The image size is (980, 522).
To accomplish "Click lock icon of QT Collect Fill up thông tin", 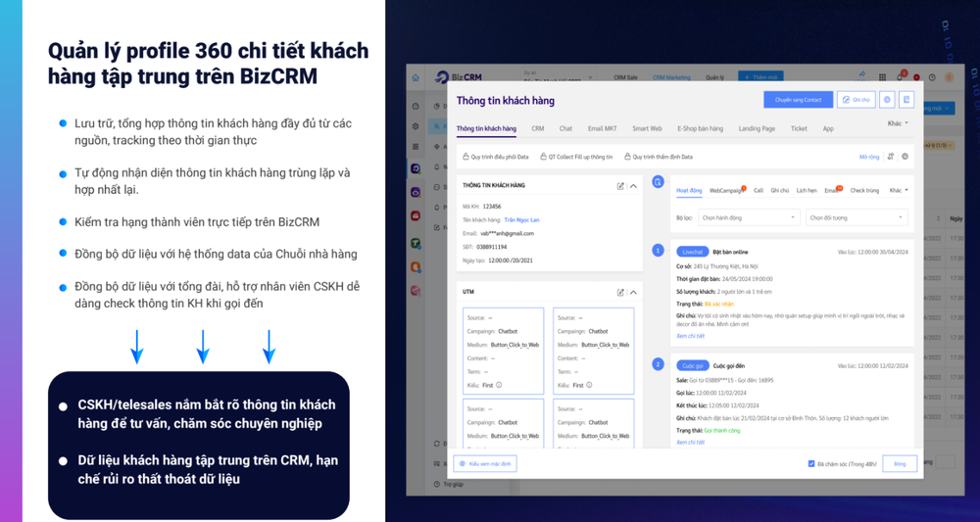I will (544, 157).
